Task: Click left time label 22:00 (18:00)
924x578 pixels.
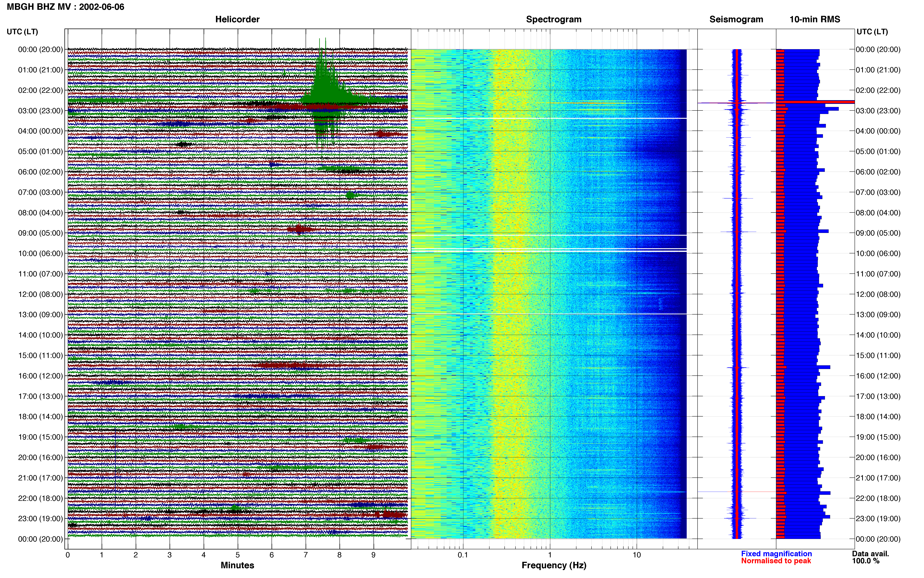Action: pos(41,498)
